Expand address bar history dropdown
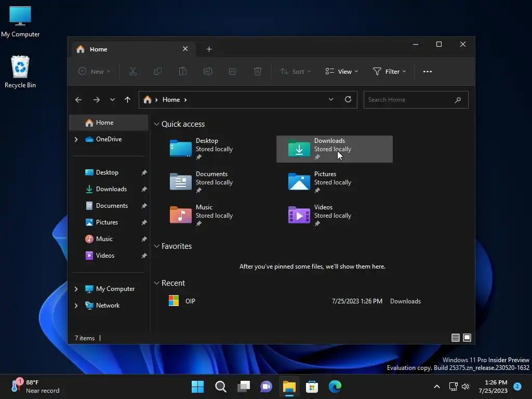 [x=331, y=99]
